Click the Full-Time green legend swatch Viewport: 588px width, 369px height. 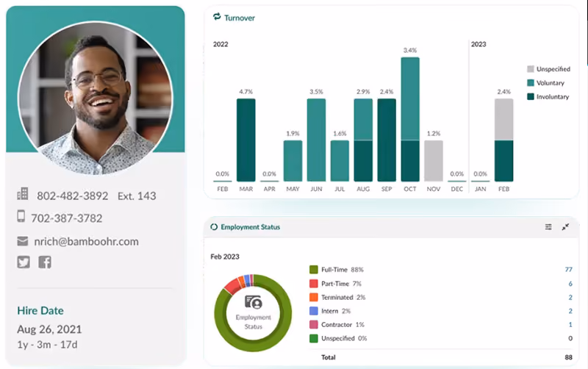pos(314,270)
